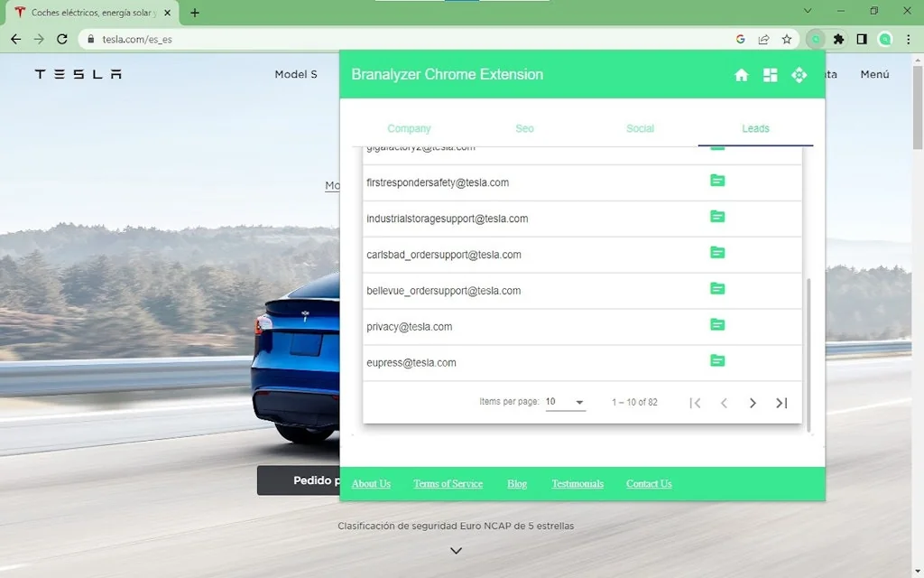Switch to the Social tab

coord(640,128)
